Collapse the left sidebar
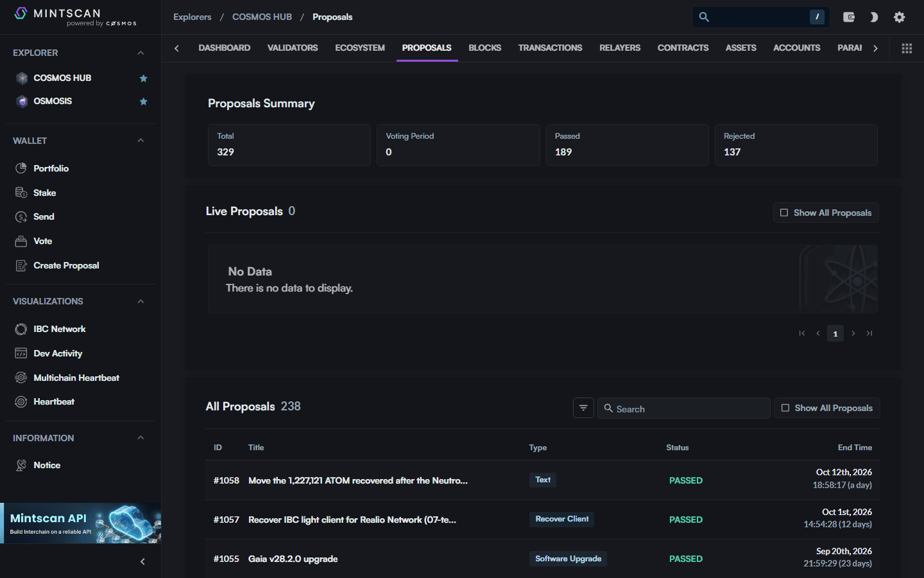Screen dimensions: 924x578 (142, 561)
